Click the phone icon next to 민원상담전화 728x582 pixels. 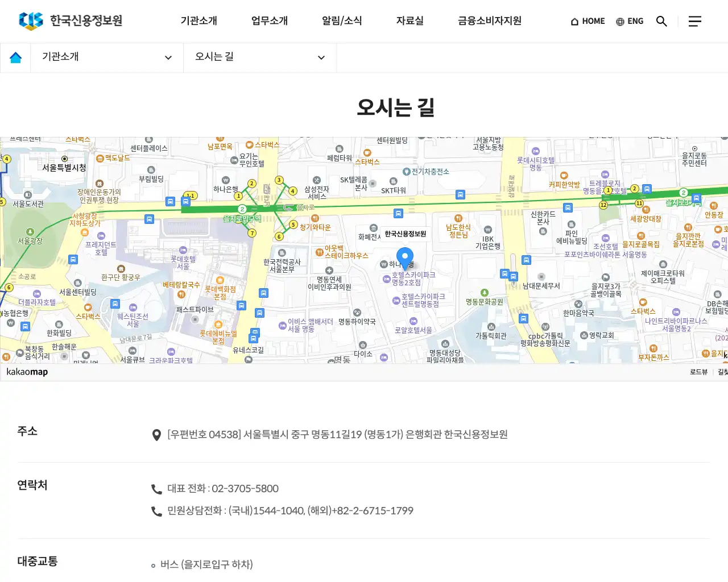156,510
